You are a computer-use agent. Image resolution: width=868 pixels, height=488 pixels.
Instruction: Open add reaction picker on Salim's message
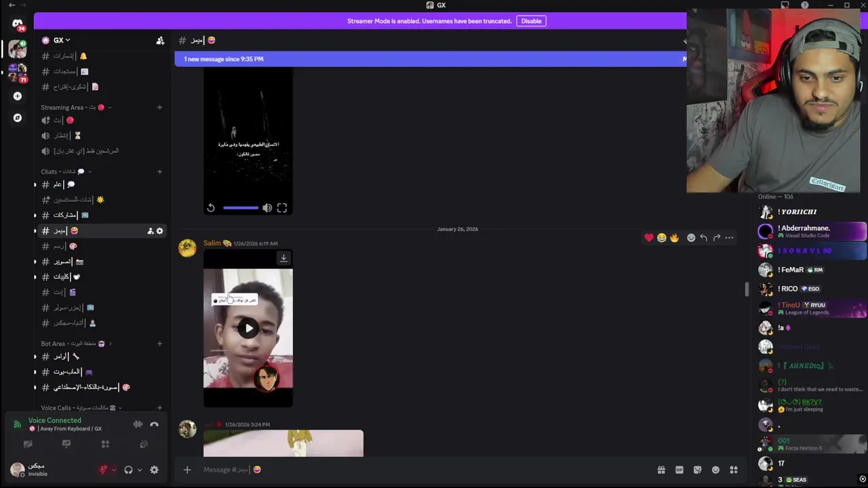[691, 237]
